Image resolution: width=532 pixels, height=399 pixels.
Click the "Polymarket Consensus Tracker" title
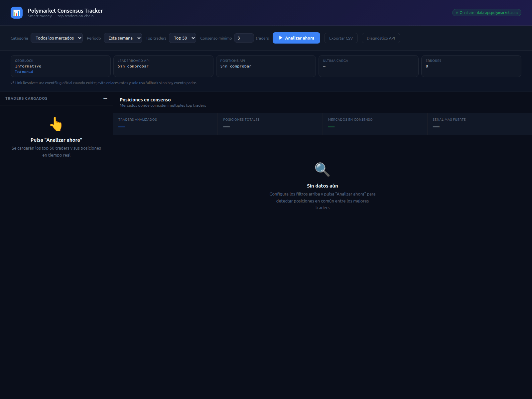tap(65, 11)
